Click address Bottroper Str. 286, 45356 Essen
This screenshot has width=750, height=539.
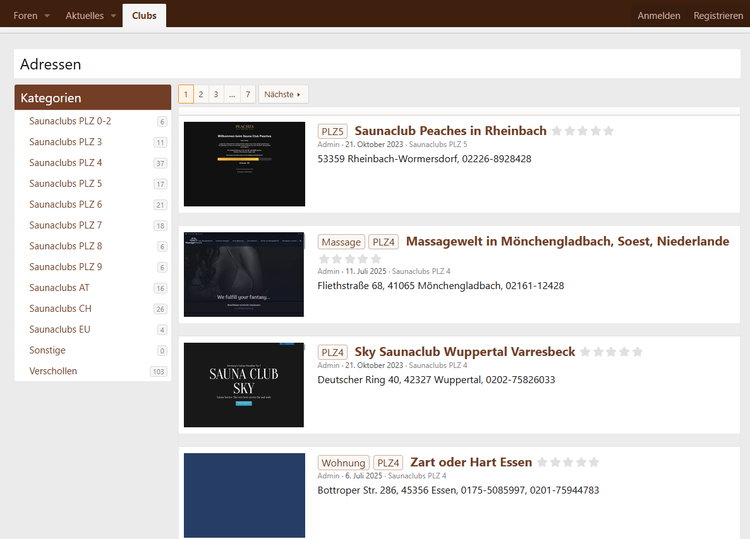point(458,490)
